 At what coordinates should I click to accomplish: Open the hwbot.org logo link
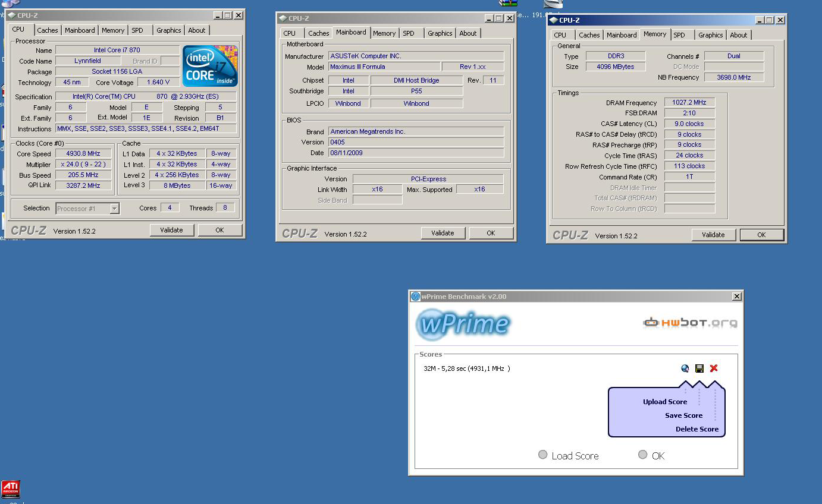pyautogui.click(x=690, y=323)
